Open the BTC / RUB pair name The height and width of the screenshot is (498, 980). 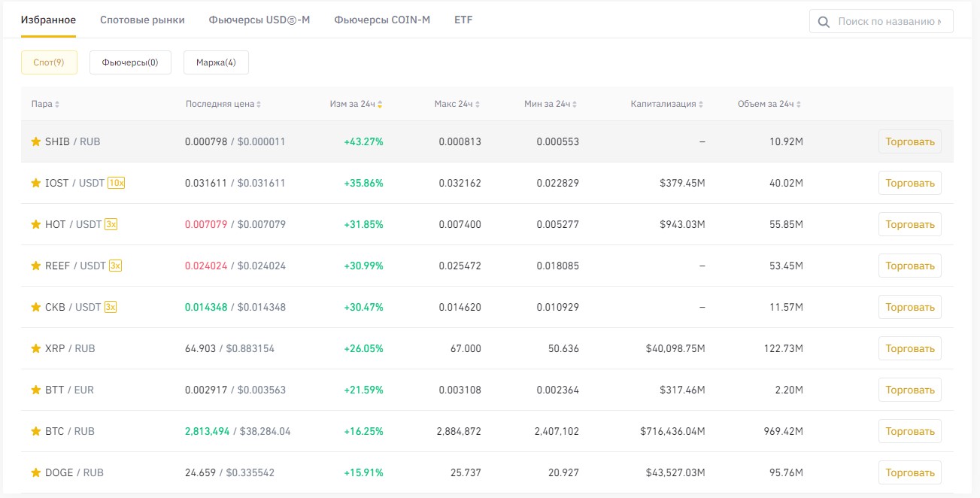pos(70,431)
